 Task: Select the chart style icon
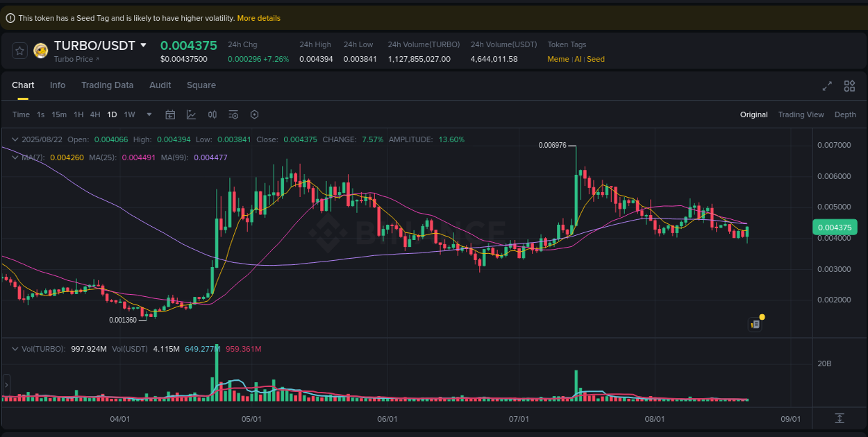click(192, 114)
